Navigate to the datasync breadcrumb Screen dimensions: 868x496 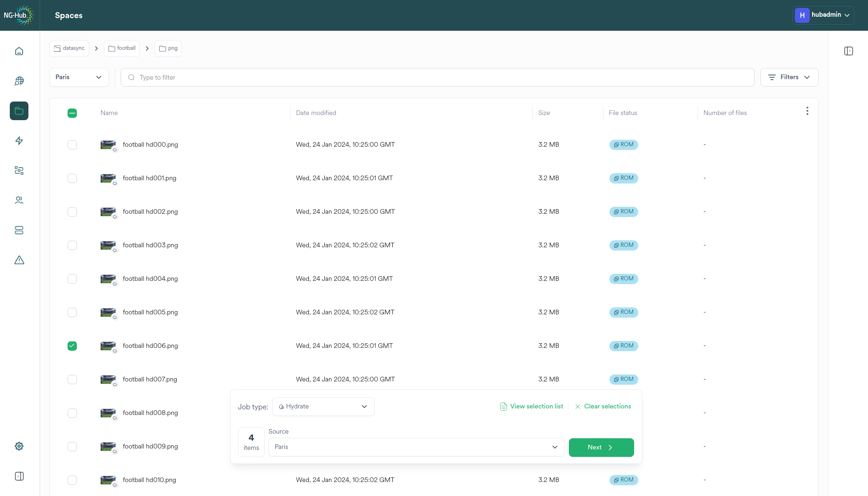coord(68,48)
